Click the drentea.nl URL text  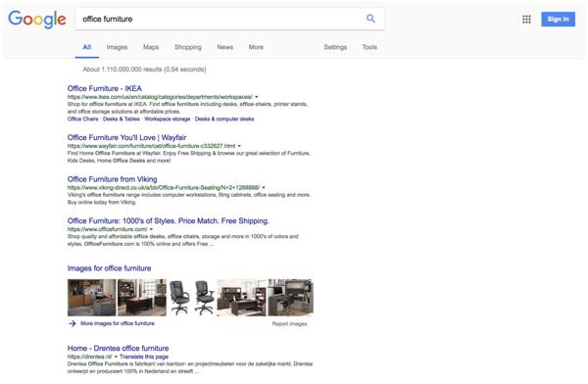click(89, 357)
